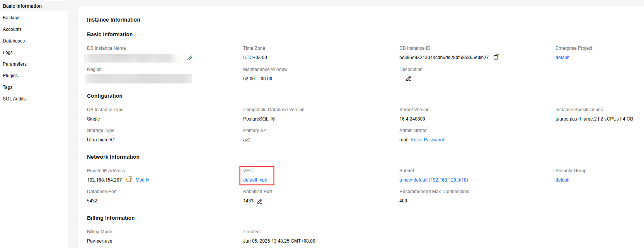
Task: Copy the private IP address 192.168.154.207
Action: click(x=129, y=179)
